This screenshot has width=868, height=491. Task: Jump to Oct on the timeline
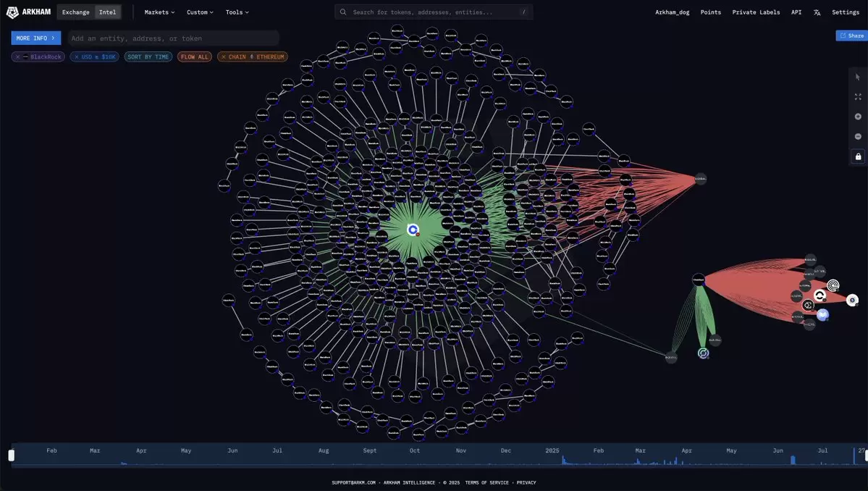[x=415, y=450]
